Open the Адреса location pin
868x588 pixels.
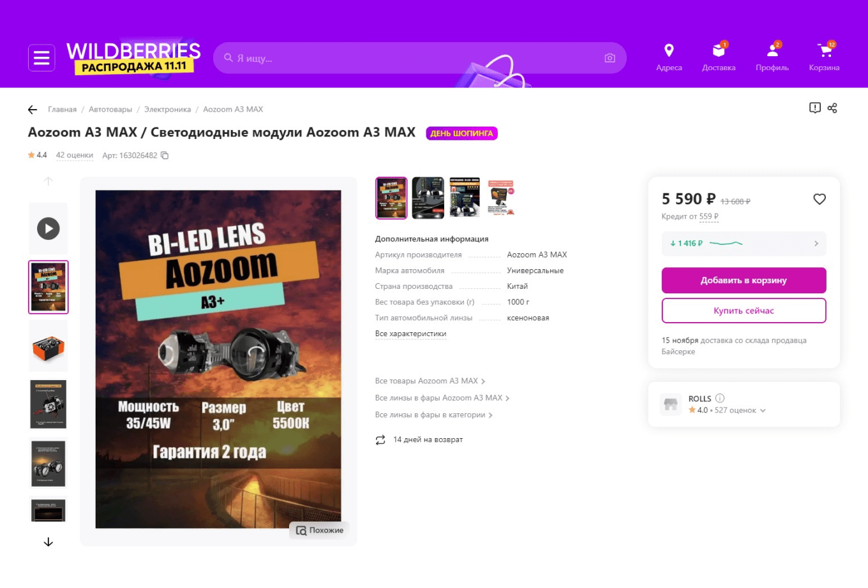point(669,50)
